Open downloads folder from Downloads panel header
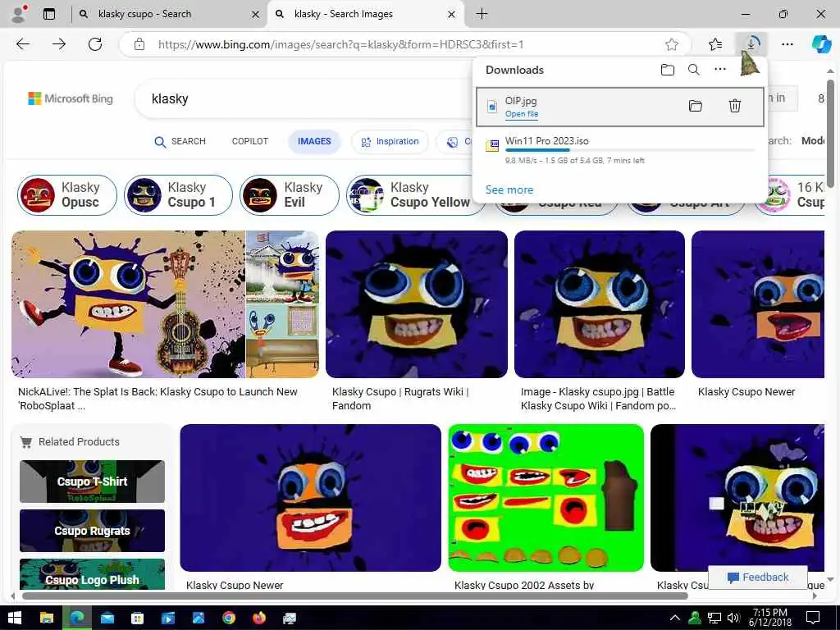The width and height of the screenshot is (840, 630). tap(668, 70)
